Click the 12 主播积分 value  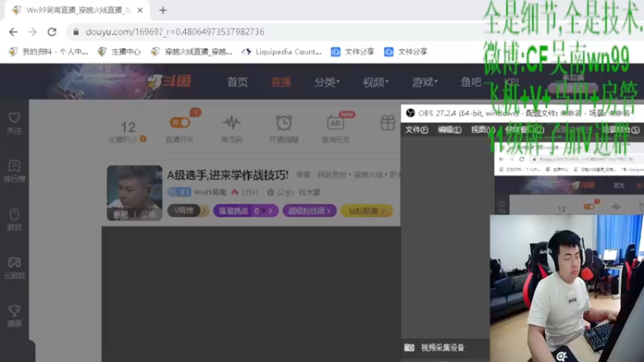[x=128, y=127]
